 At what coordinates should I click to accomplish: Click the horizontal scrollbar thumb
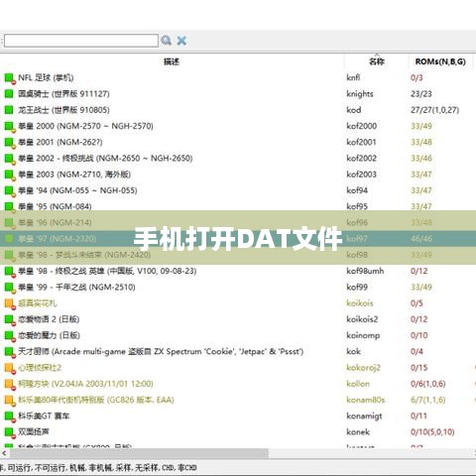pos(139,453)
